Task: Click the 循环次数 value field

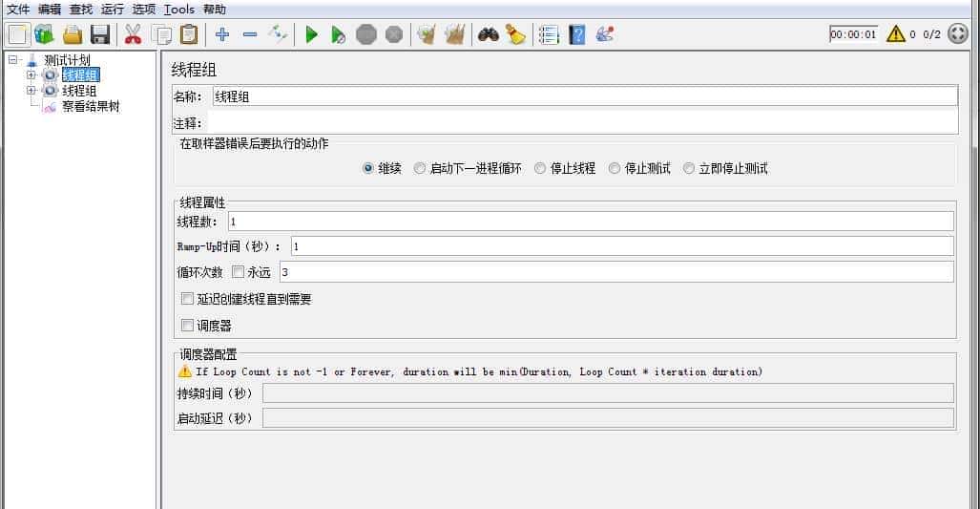Action: pyautogui.click(x=616, y=272)
